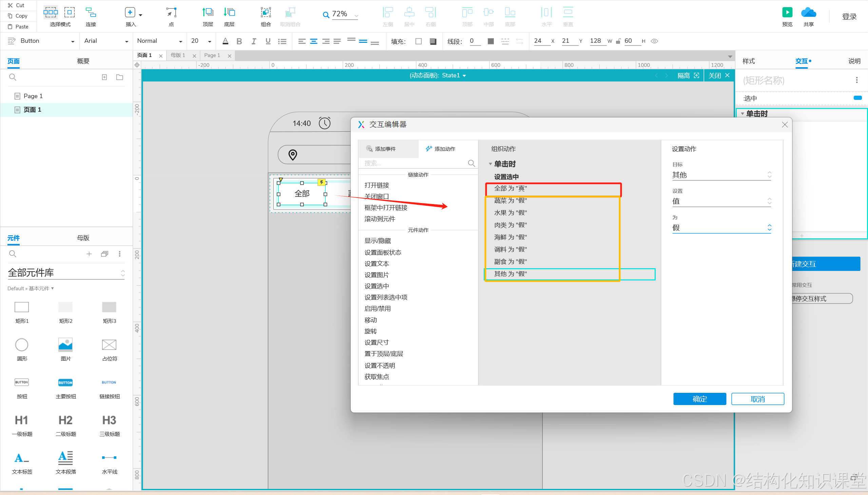
Task: Click the Share (共享) cloud icon
Action: [809, 13]
